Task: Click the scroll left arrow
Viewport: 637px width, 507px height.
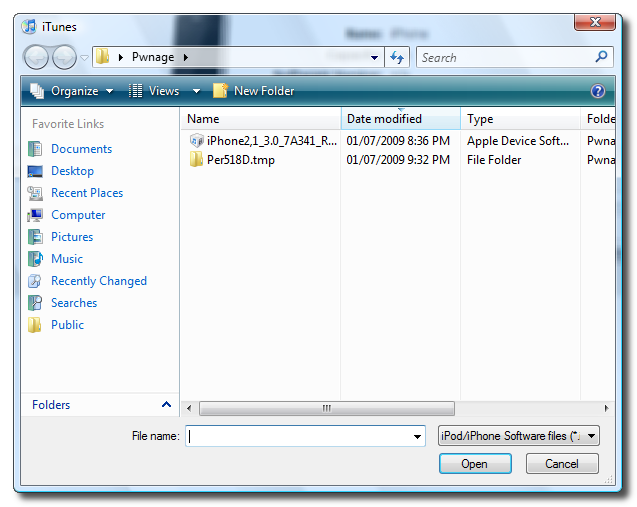Action: [189, 408]
